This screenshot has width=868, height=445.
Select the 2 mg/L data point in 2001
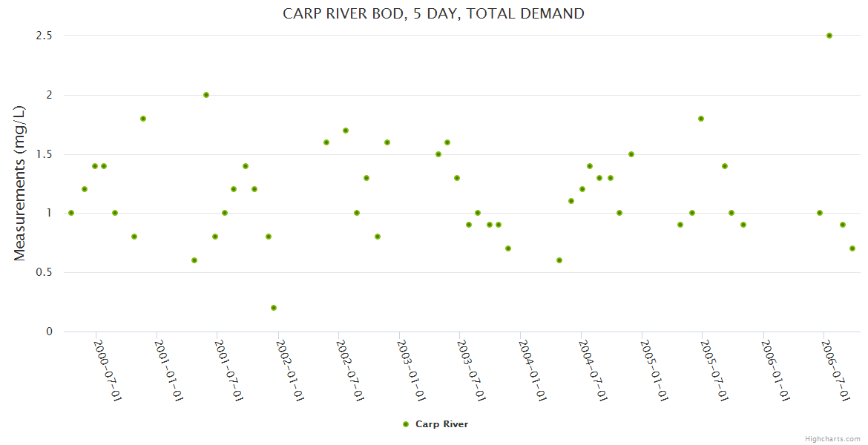click(x=206, y=95)
